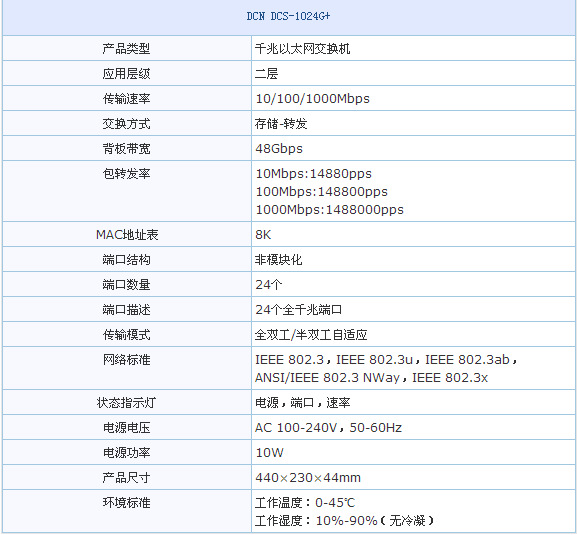The image size is (577, 535).
Task: Select the 产品类型 label cell
Action: [126, 49]
